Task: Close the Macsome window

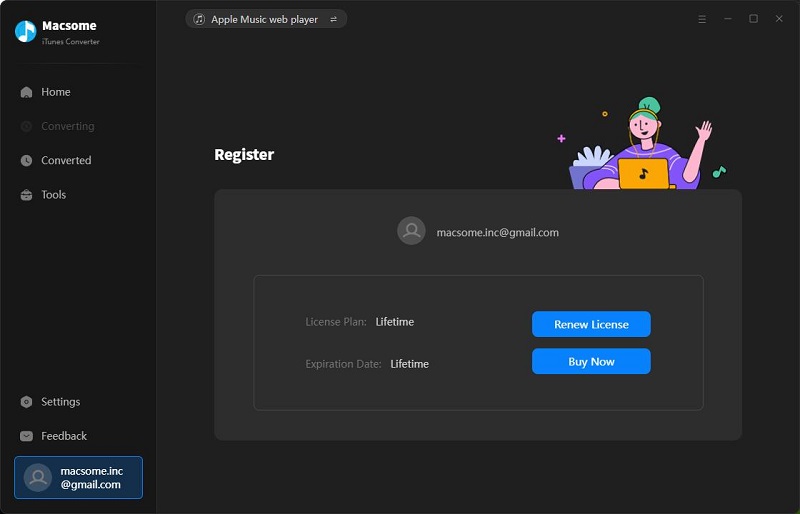Action: click(779, 19)
